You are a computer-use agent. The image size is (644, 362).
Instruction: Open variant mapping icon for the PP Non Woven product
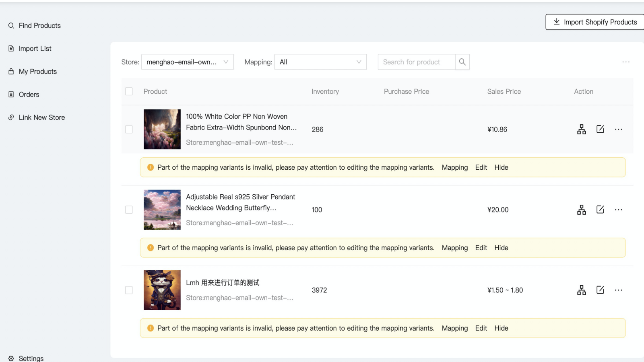(581, 129)
